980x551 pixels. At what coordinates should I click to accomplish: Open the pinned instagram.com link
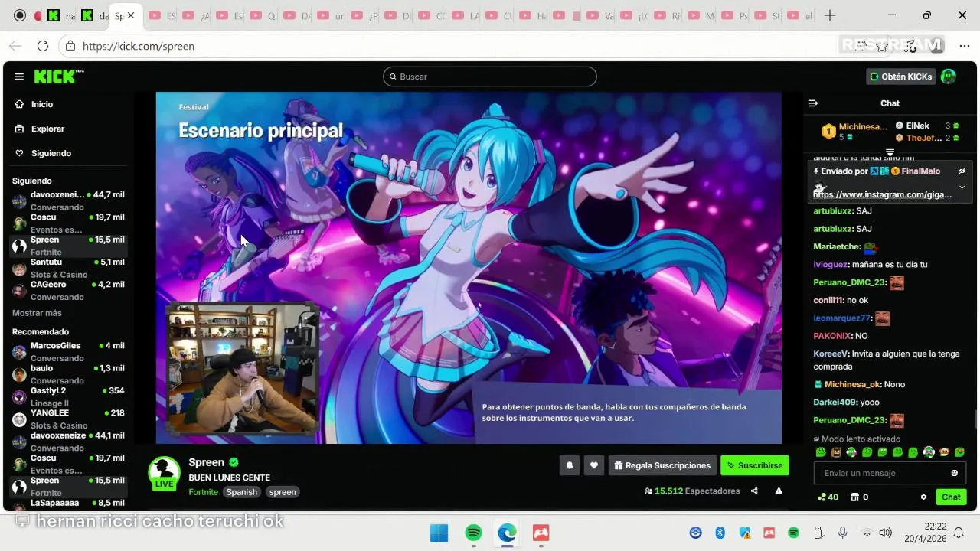[x=882, y=194]
